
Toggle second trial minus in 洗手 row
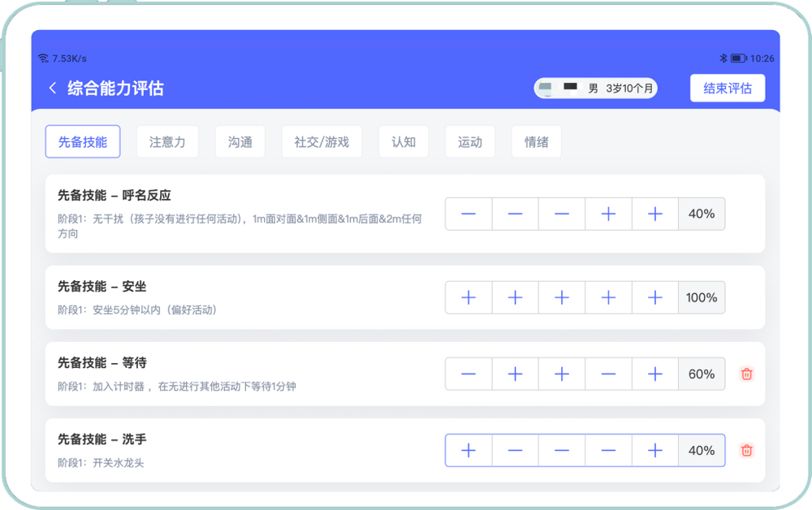pyautogui.click(x=515, y=451)
